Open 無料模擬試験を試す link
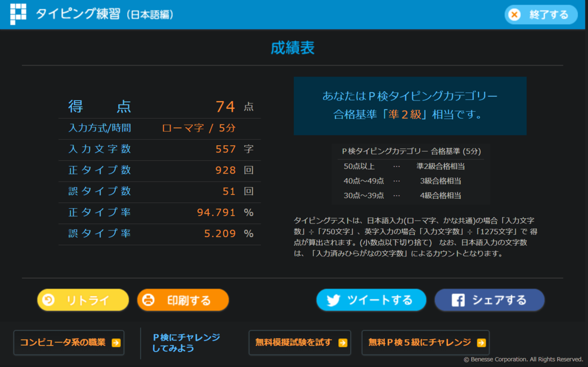 [300, 342]
